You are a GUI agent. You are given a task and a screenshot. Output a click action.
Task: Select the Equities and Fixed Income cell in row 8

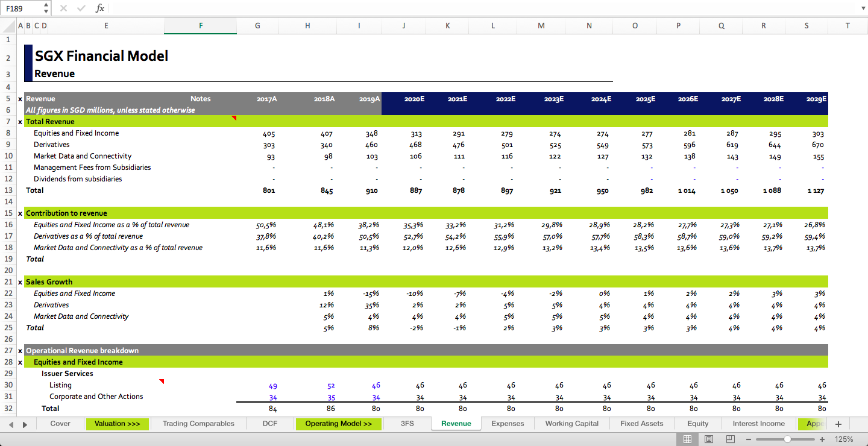[x=76, y=133]
